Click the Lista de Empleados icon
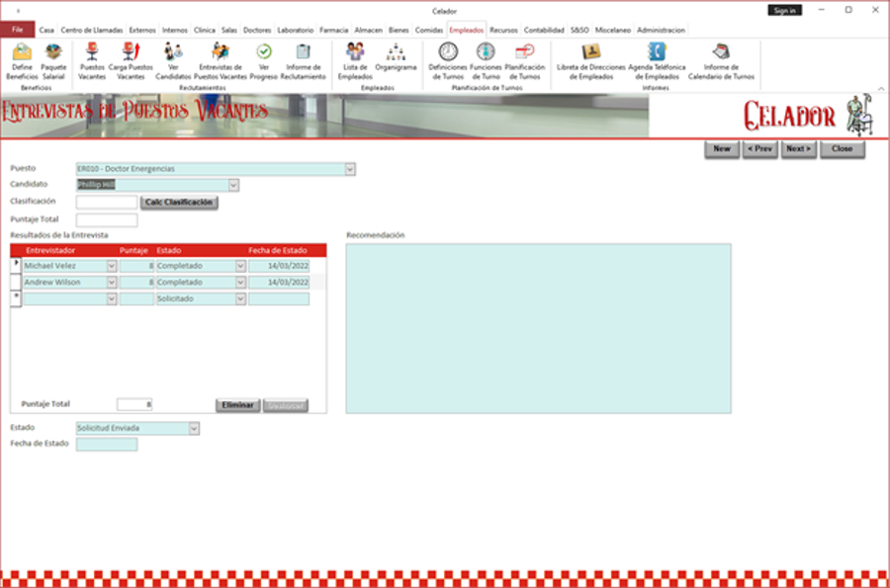The image size is (890, 588). [x=355, y=52]
